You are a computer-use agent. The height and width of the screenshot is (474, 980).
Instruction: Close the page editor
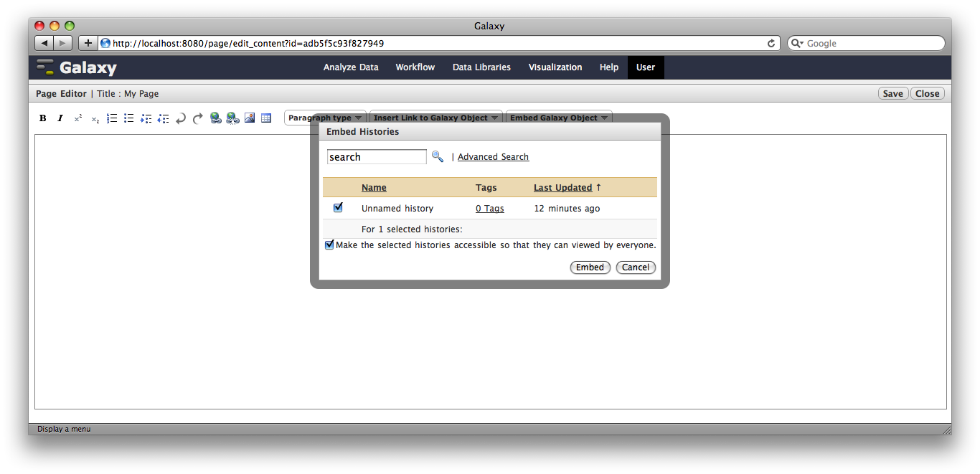(x=928, y=93)
